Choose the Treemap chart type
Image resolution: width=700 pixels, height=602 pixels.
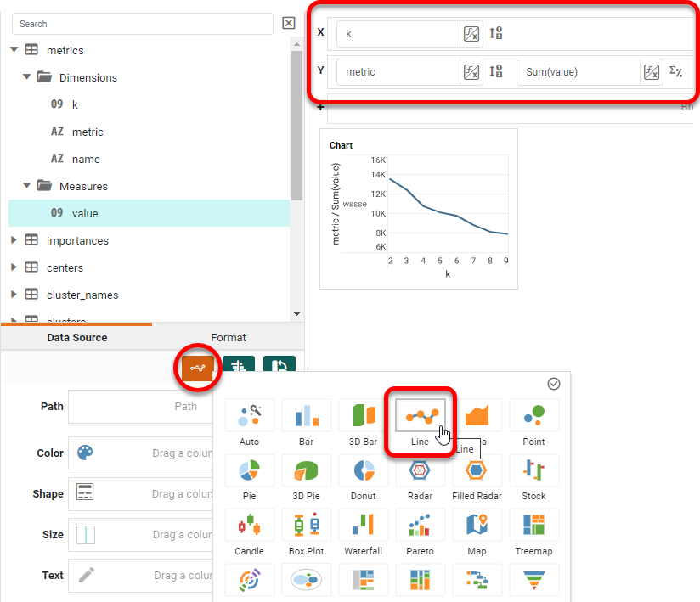pos(533,526)
